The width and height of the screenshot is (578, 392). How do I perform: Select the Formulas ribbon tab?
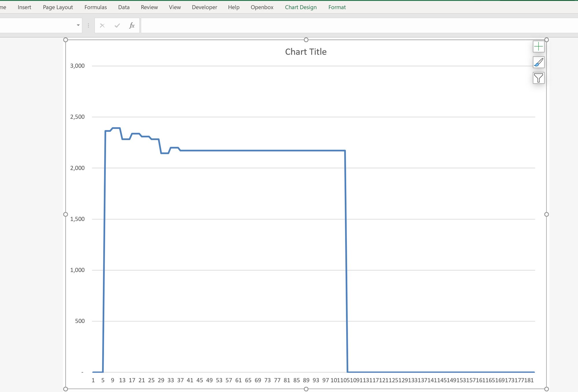pyautogui.click(x=95, y=7)
